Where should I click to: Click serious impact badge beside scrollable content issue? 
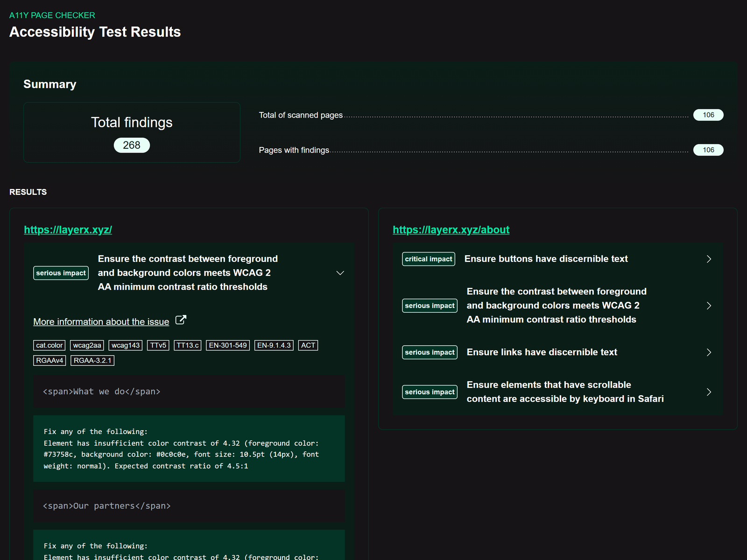(x=430, y=392)
